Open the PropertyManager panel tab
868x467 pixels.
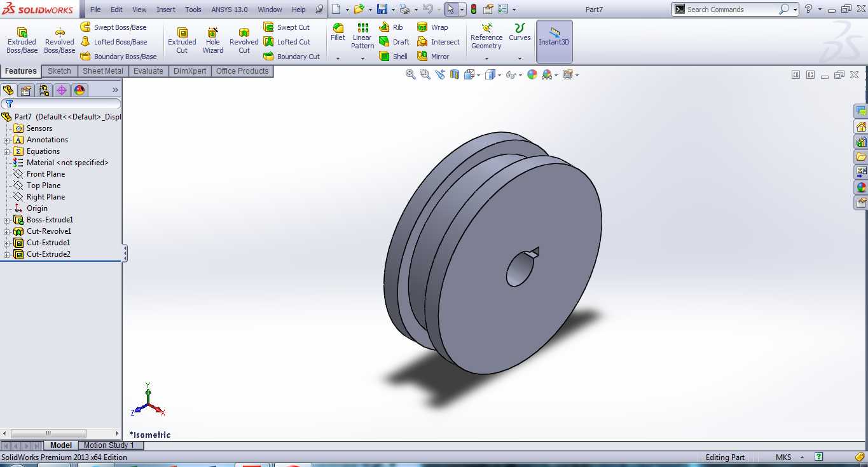pyautogui.click(x=26, y=90)
